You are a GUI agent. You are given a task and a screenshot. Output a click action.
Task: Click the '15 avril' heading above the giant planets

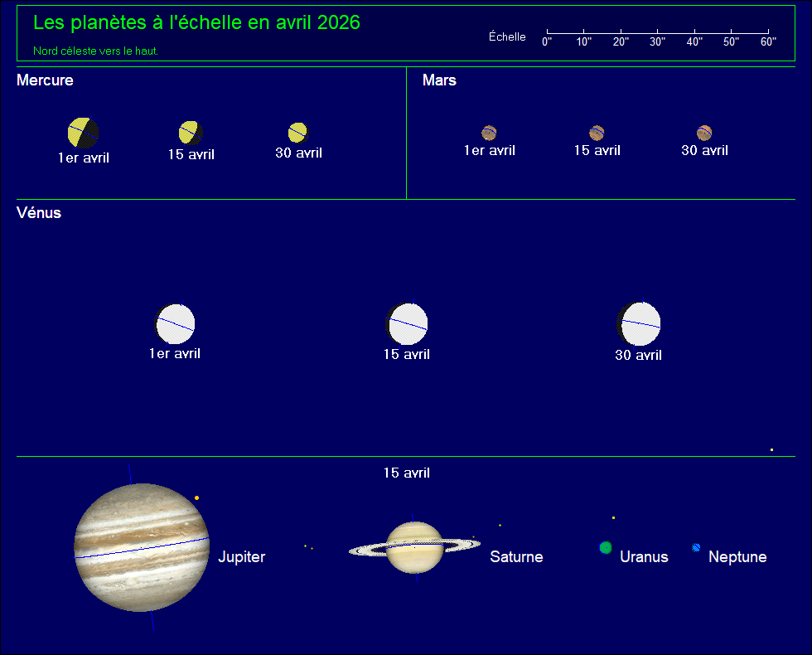pos(406,473)
